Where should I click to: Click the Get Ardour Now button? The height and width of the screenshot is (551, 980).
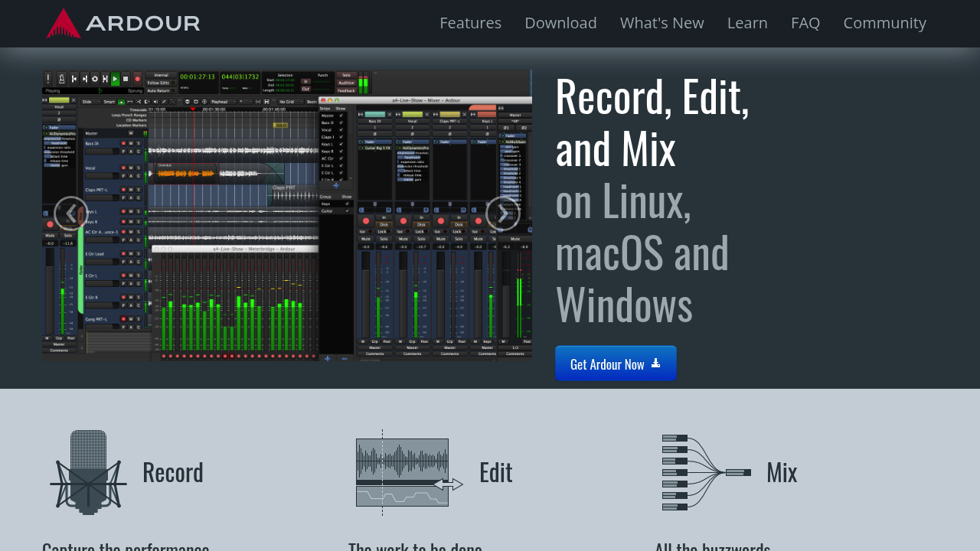click(x=616, y=364)
